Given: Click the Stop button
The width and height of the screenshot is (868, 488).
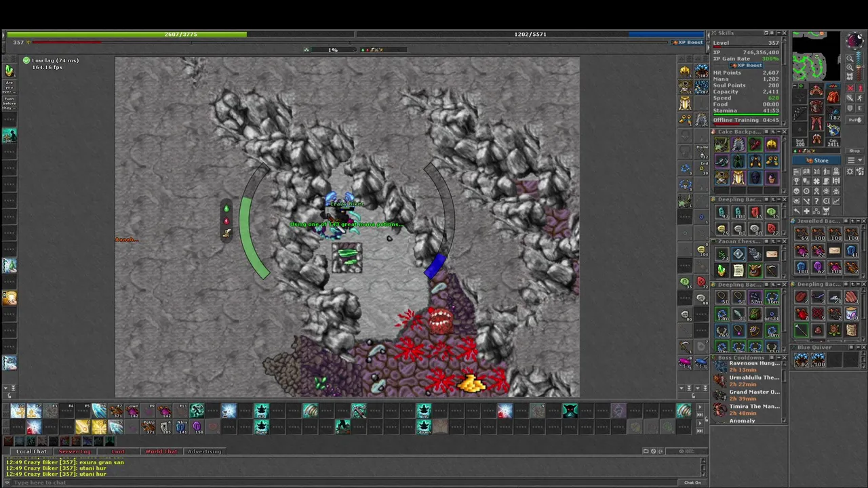Looking at the screenshot, I should [854, 150].
